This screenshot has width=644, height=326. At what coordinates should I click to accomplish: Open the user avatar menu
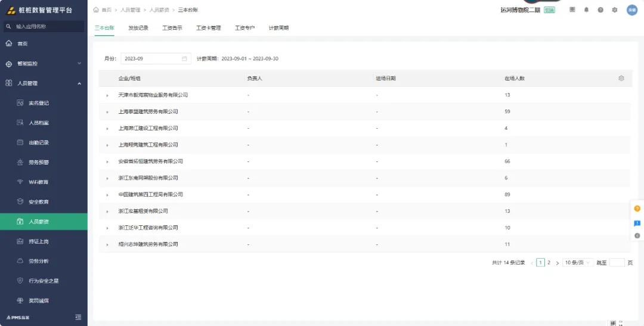click(631, 10)
